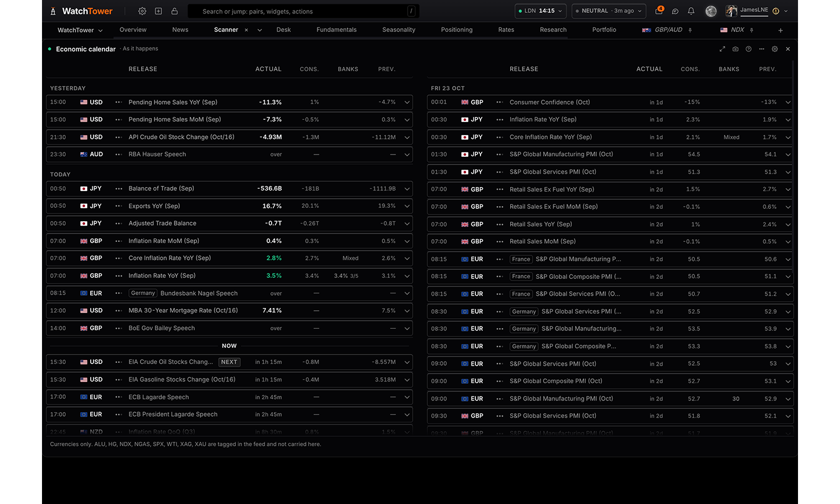Toggle the layout lock icon
The image size is (840, 504).
click(x=175, y=11)
